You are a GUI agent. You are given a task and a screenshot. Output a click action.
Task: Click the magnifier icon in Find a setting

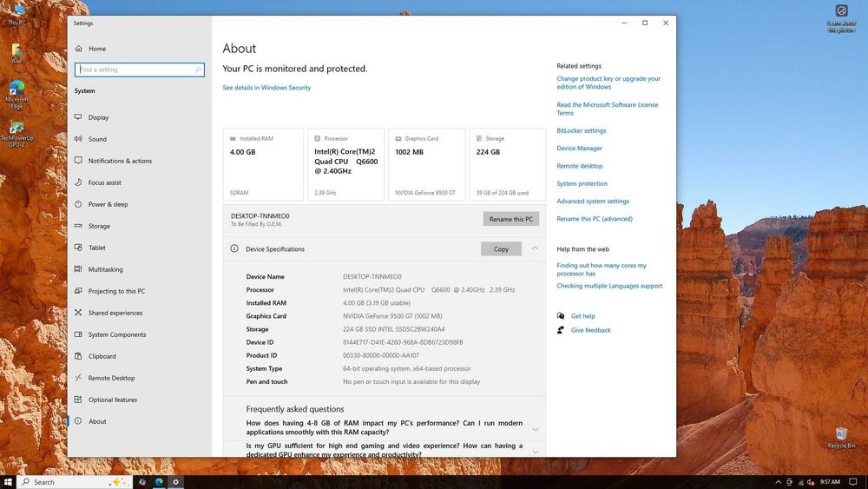[x=198, y=69]
